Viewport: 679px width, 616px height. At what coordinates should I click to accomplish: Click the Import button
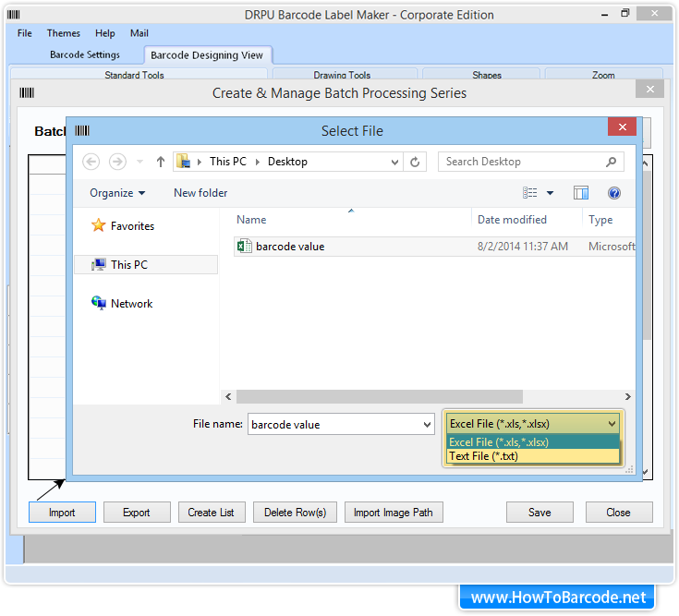coord(62,513)
